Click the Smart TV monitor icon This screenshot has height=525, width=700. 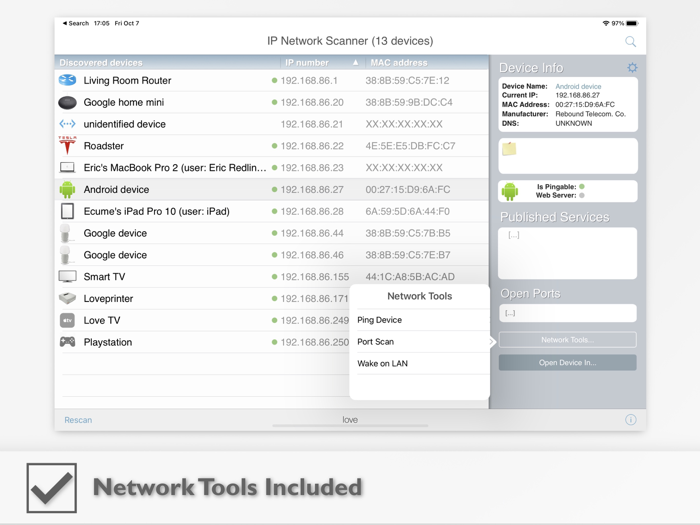[x=67, y=277]
